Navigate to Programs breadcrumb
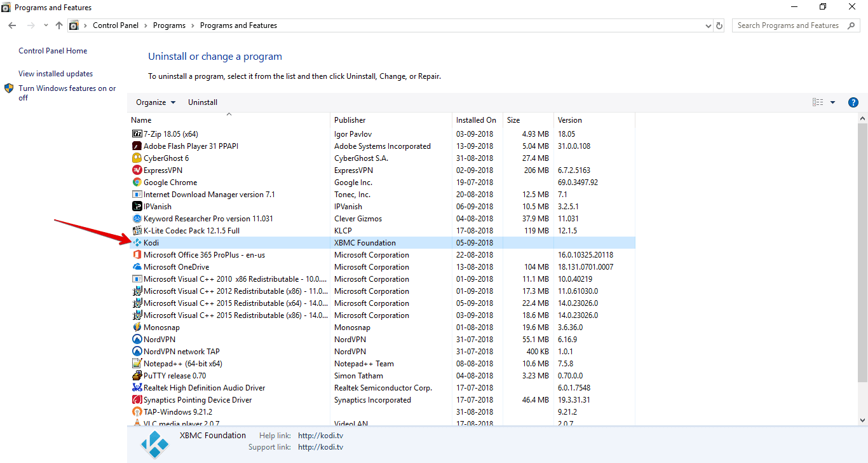Screen dimensions: 868x463 [x=169, y=25]
